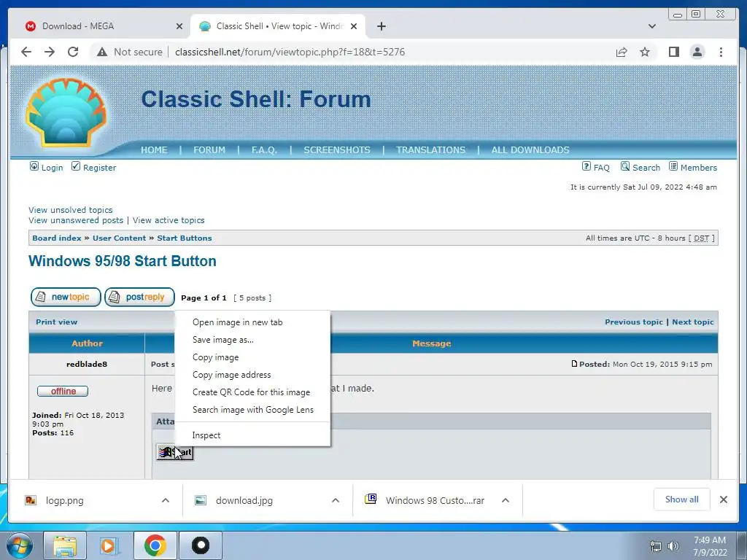Open the Windows Start orb

[20, 545]
